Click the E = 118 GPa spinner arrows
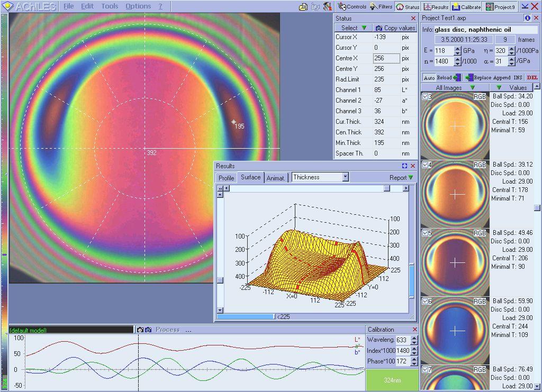Viewport: 542px width, 392px height. pos(457,51)
